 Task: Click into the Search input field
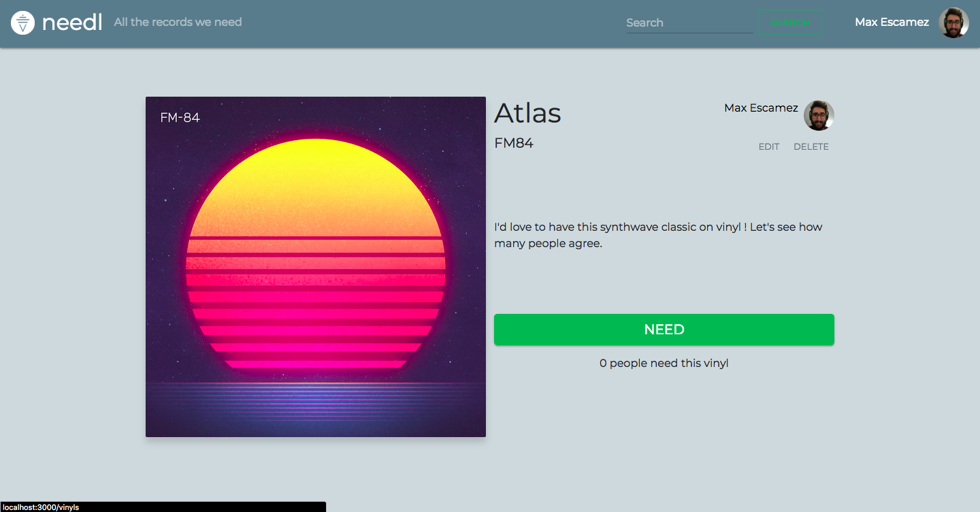point(689,22)
